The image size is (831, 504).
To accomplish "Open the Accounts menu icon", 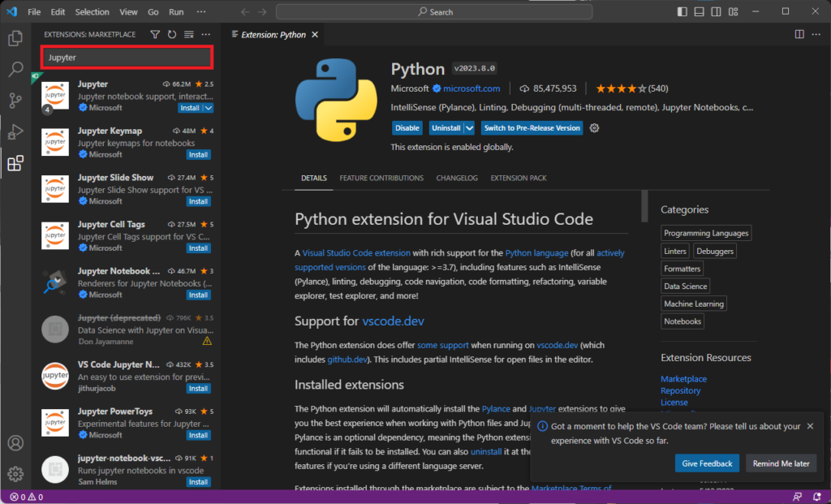I will point(15,442).
